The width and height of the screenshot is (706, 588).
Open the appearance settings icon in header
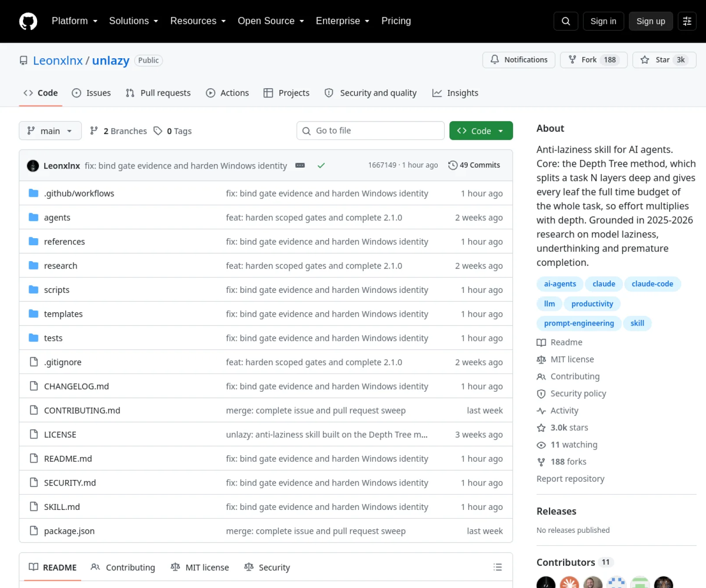(x=687, y=21)
